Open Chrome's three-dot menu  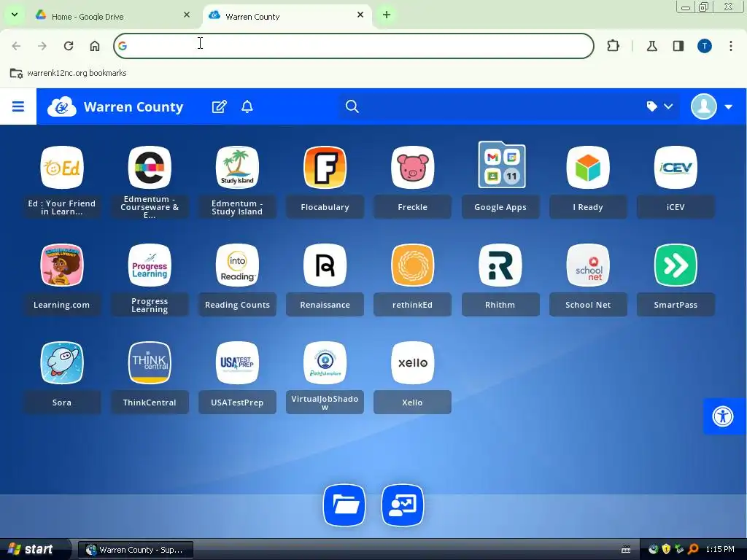point(731,46)
